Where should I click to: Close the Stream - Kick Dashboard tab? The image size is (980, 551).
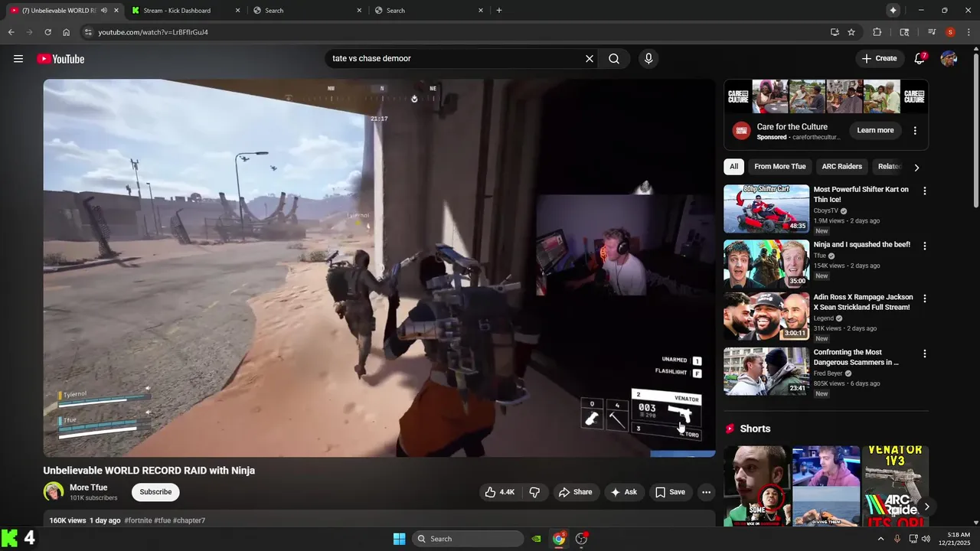237,10
